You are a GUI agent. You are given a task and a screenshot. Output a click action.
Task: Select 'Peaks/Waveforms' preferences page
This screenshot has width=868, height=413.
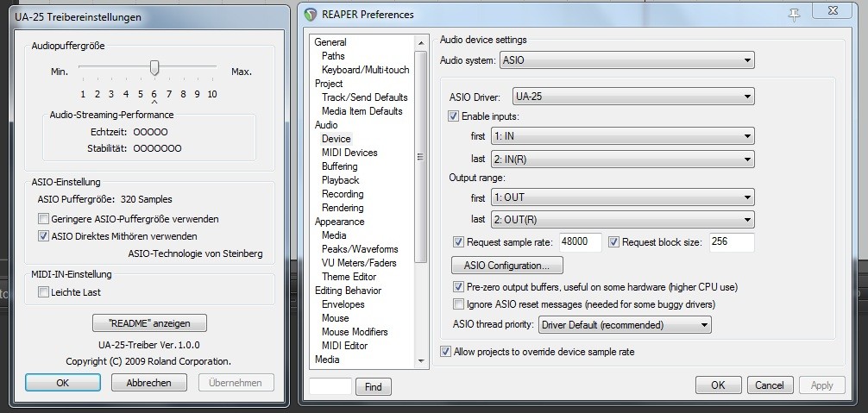tap(360, 249)
